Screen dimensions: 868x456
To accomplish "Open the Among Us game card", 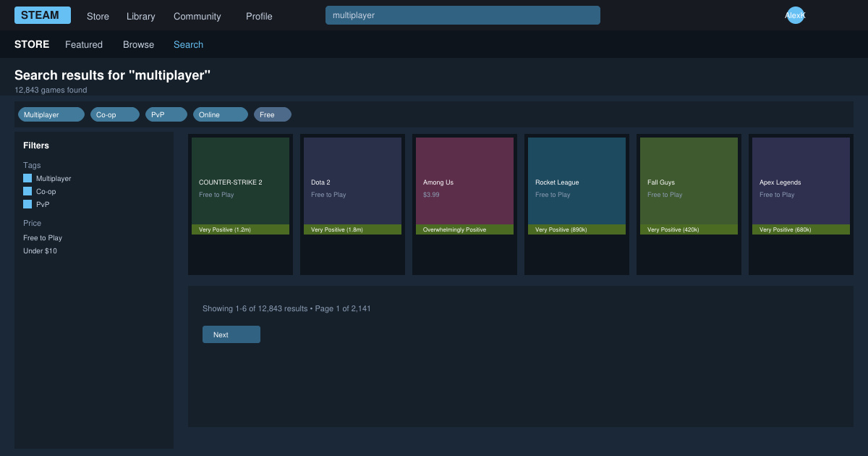I will tap(464, 204).
